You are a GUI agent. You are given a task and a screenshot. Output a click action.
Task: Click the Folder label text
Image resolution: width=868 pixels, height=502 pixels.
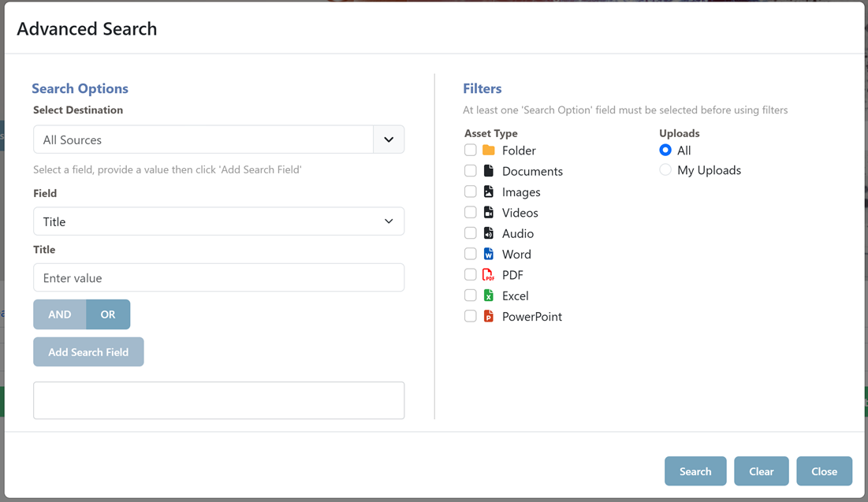click(519, 151)
